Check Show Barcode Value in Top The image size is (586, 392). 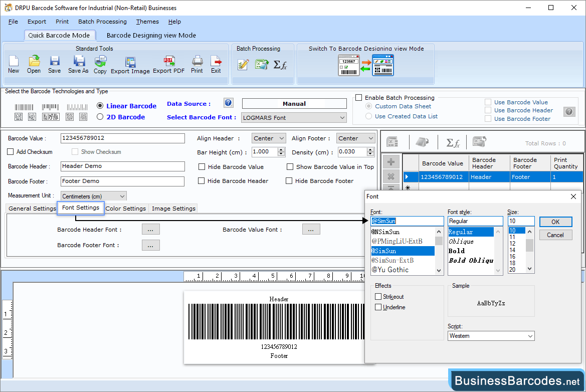(290, 166)
